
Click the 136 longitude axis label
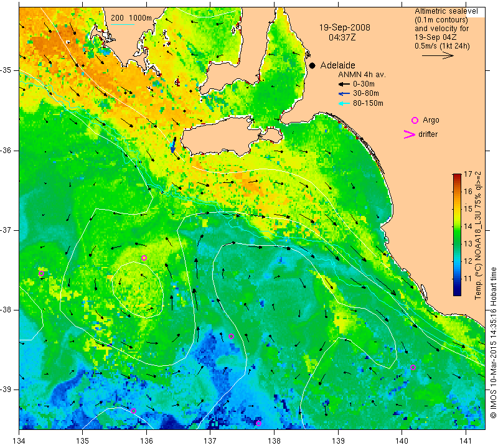[x=146, y=441]
